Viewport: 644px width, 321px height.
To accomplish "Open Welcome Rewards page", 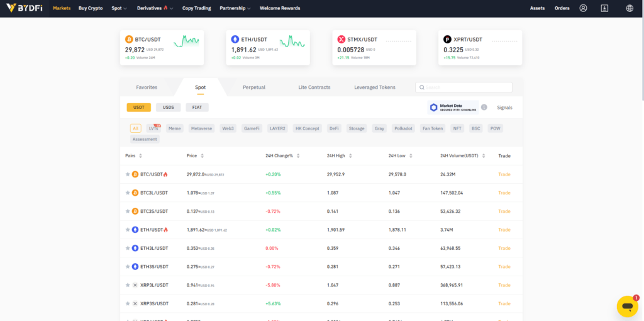I will (x=280, y=8).
